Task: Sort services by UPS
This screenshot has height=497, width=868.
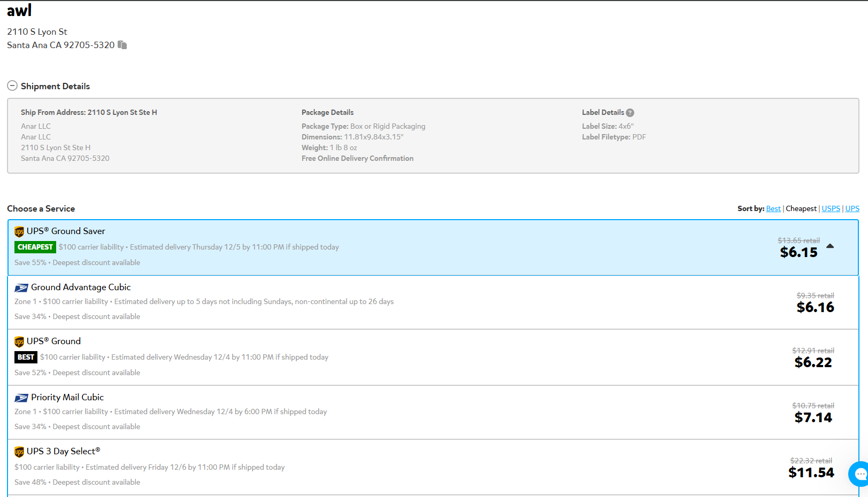Action: 852,208
